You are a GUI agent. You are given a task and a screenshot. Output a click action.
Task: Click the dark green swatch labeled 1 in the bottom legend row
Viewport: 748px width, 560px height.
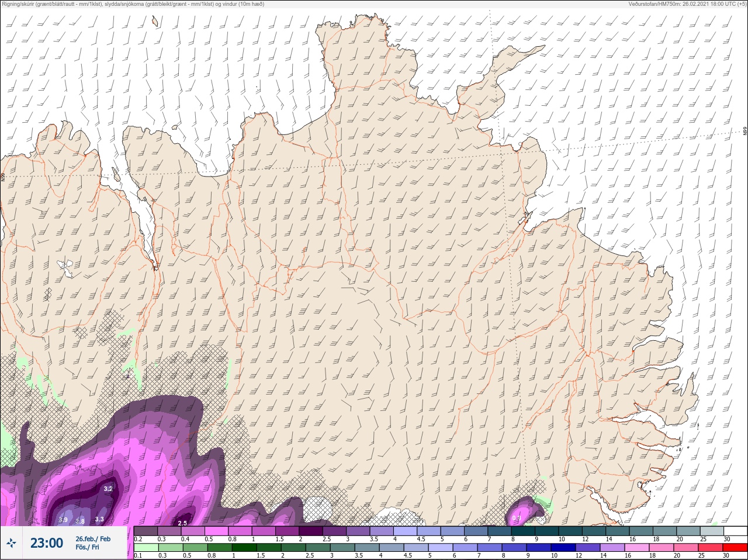pyautogui.click(x=244, y=547)
